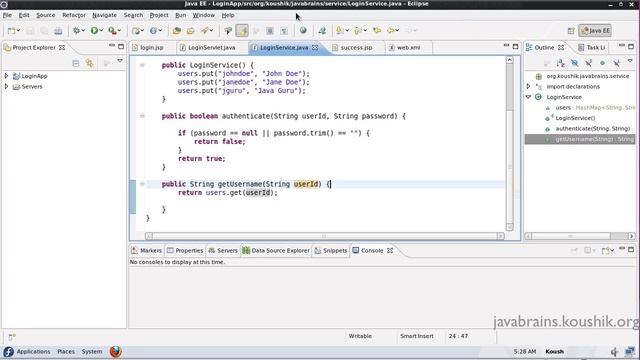Image resolution: width=640 pixels, height=360 pixels.
Task: Open the Data Source Explorer tab
Action: (x=276, y=251)
